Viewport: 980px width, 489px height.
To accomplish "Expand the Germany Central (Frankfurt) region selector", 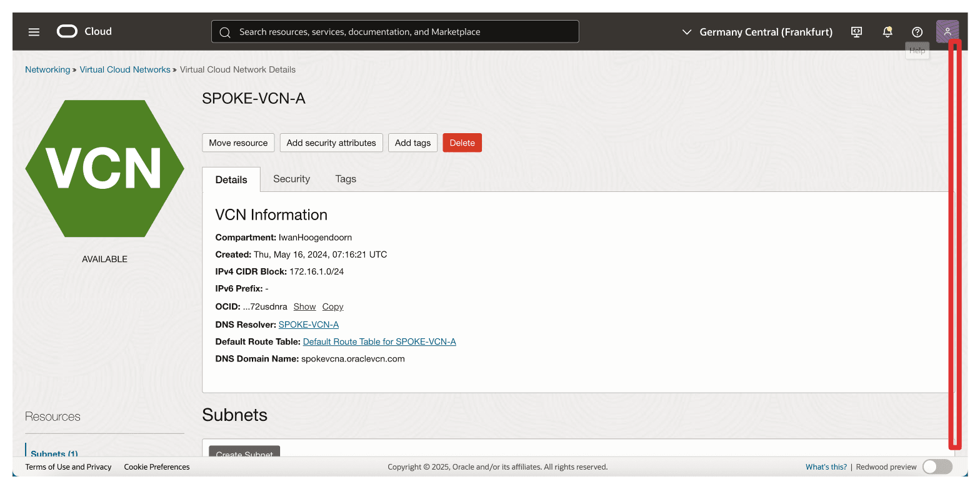I will tap(757, 32).
